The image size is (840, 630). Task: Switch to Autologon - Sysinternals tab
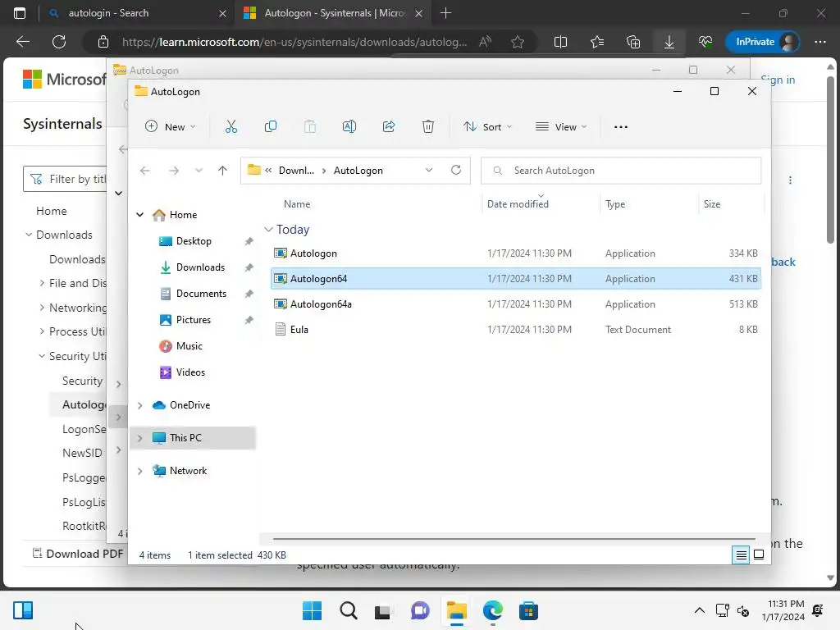click(333, 13)
